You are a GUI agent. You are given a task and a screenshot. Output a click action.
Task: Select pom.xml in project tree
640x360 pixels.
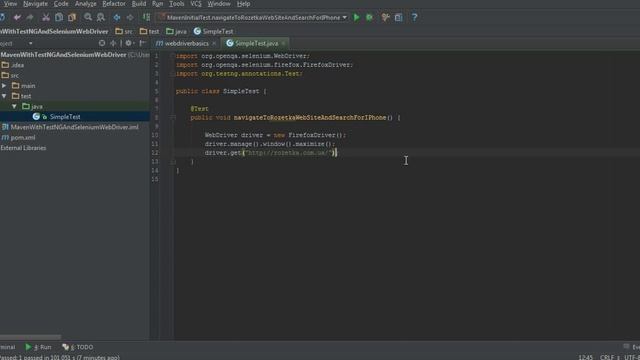[x=19, y=138]
